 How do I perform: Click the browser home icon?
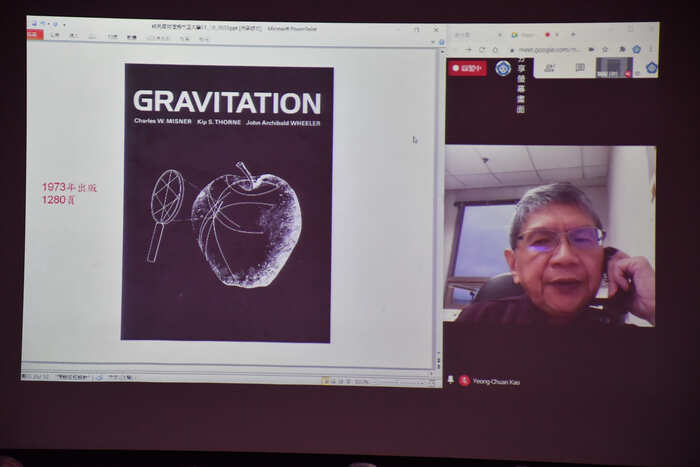(495, 50)
